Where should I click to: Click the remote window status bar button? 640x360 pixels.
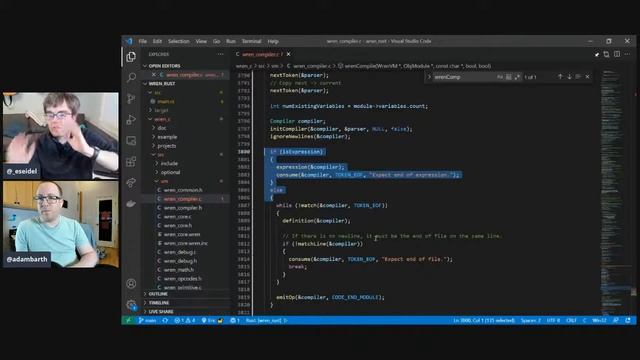[128, 320]
